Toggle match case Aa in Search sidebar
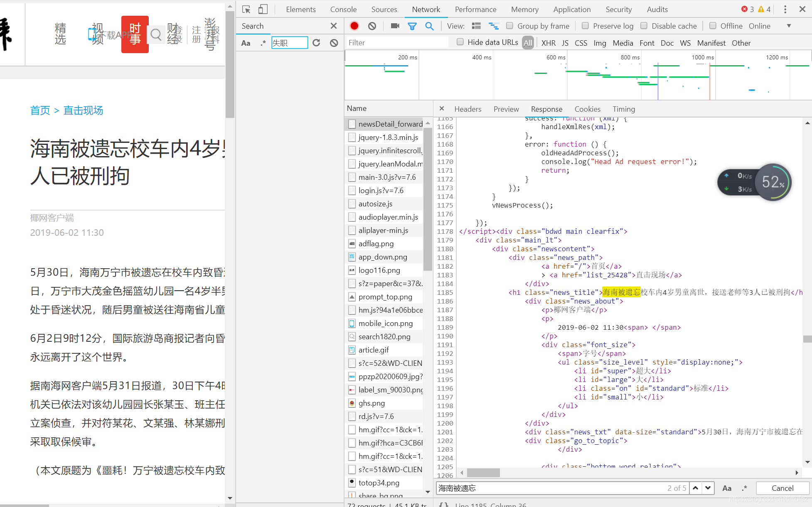Image resolution: width=812 pixels, height=507 pixels. click(x=246, y=43)
